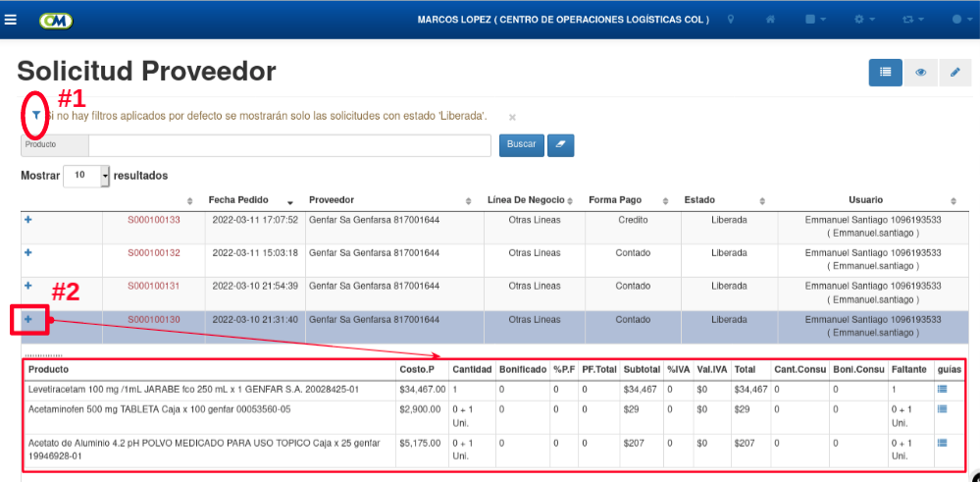Clear filters with the eraser button
980x482 pixels.
point(560,144)
